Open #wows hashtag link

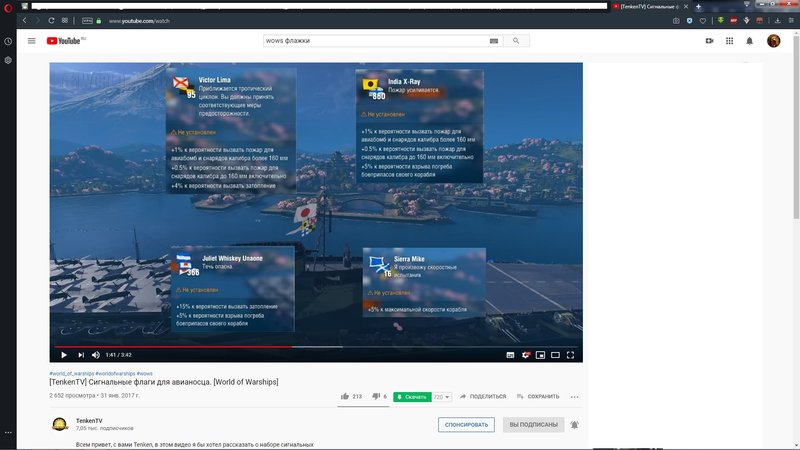[145, 373]
